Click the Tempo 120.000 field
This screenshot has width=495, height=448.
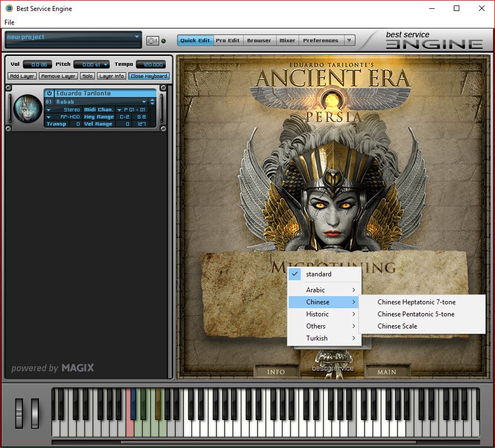(150, 65)
